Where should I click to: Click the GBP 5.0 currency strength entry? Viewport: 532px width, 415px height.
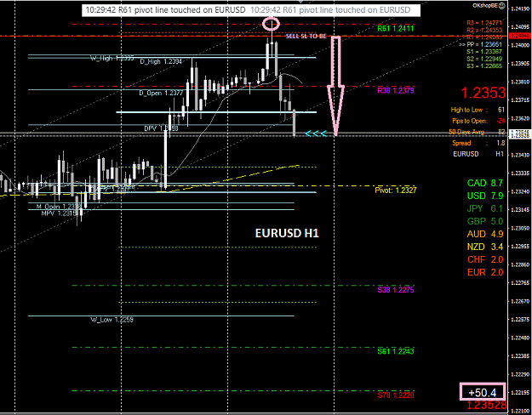(485, 221)
